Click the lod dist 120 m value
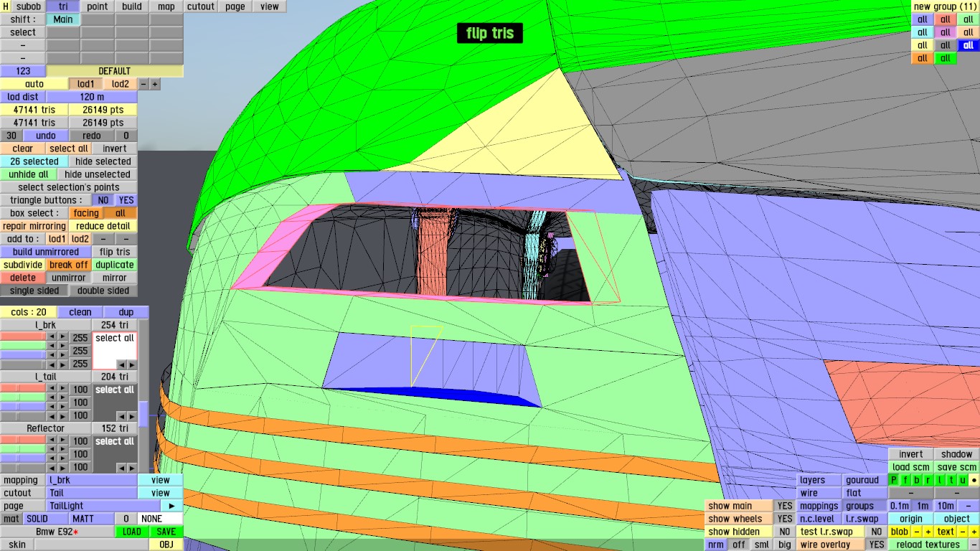Image resolution: width=980 pixels, height=551 pixels. (92, 97)
